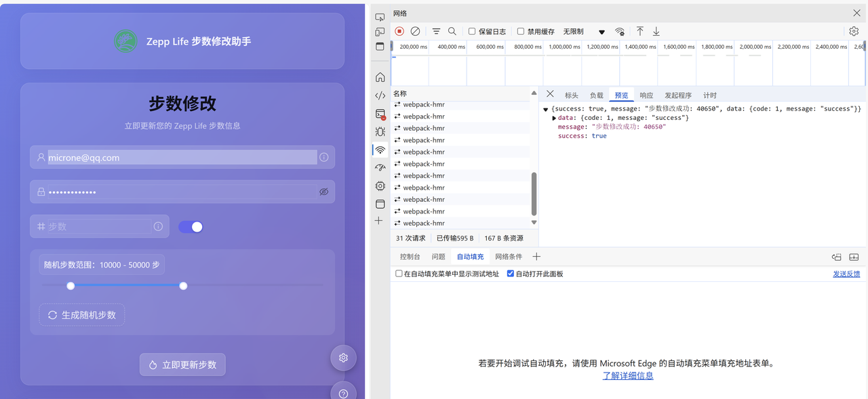Collapse the root JSON response object
This screenshot has width=868, height=399.
pyautogui.click(x=545, y=109)
